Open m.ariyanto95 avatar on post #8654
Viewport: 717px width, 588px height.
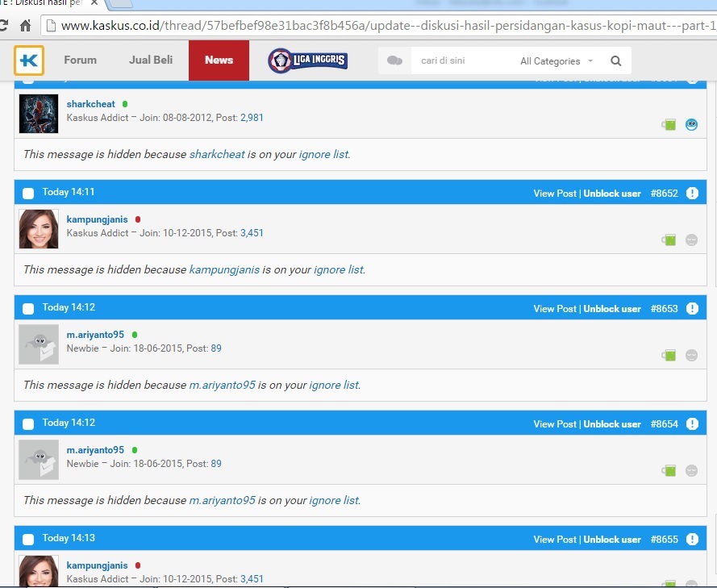(39, 460)
